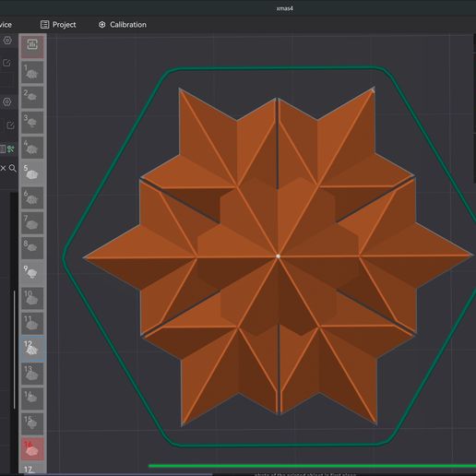Edit the filament preset (lower pencil icon)
Screen dimensions: 476x476
pos(10,125)
